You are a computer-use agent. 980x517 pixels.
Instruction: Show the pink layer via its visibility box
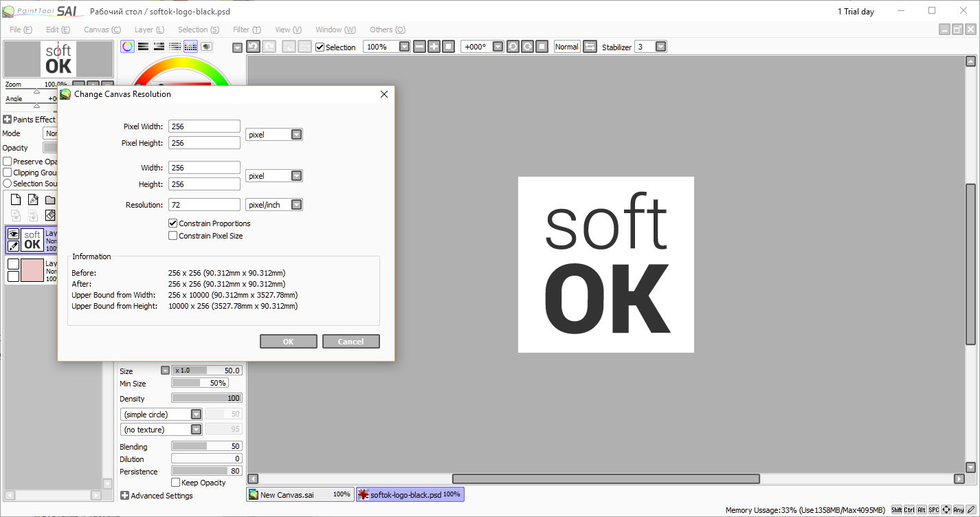(x=13, y=264)
